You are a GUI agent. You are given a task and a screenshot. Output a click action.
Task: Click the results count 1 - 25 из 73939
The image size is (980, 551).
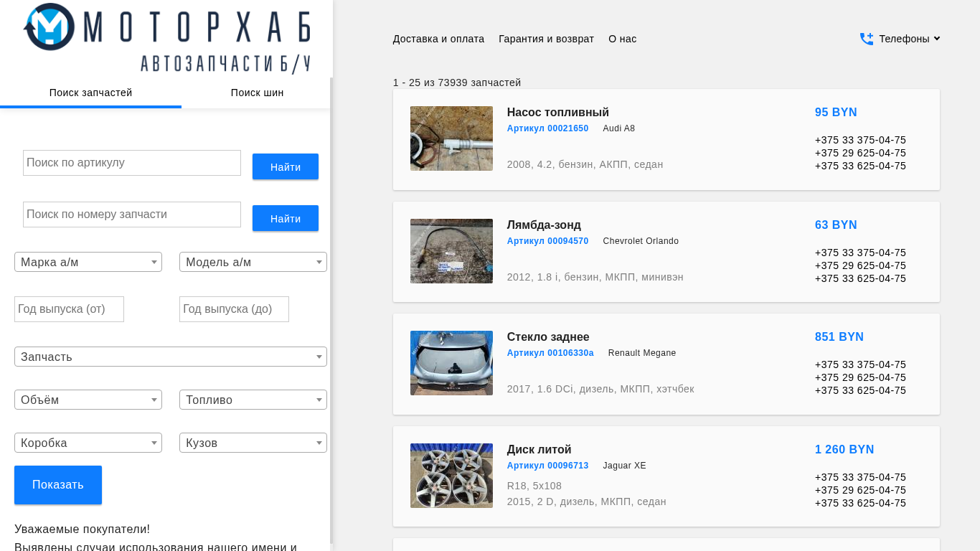(457, 83)
